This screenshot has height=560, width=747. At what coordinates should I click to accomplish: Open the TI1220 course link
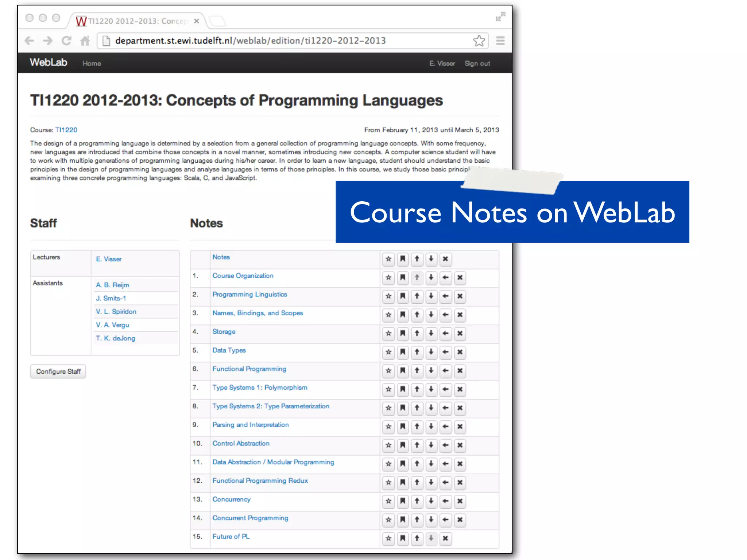tap(66, 130)
